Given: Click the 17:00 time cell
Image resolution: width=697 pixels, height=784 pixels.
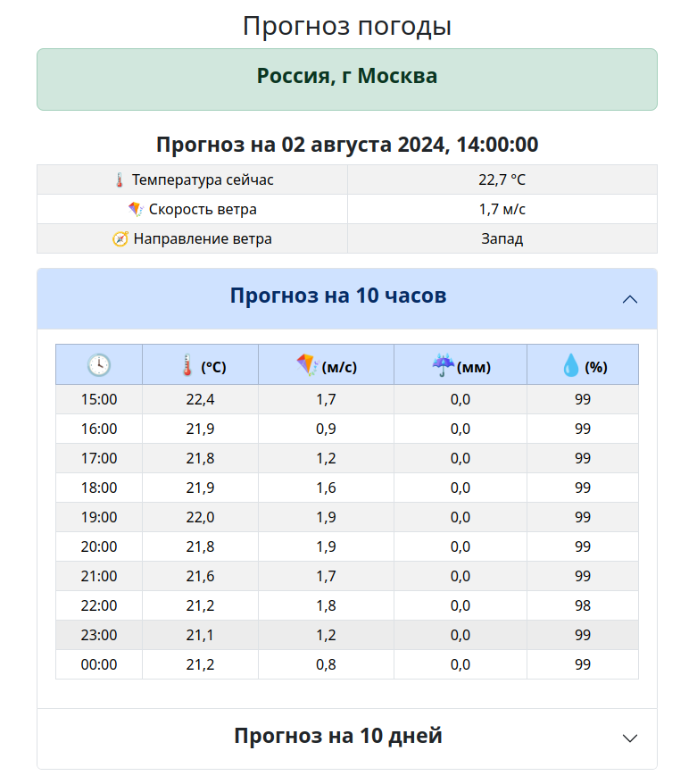Looking at the screenshot, I should point(99,458).
